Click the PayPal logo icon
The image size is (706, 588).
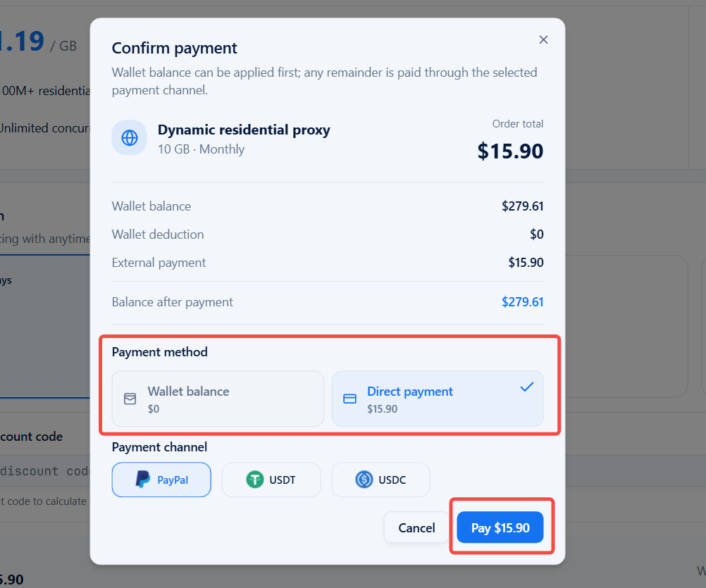[143, 480]
